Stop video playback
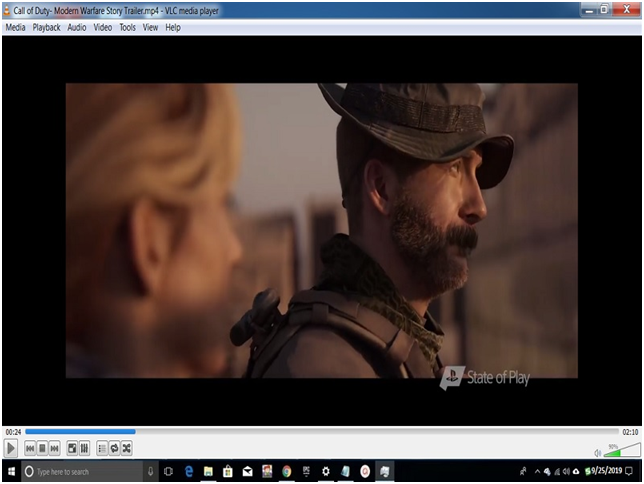 42,448
